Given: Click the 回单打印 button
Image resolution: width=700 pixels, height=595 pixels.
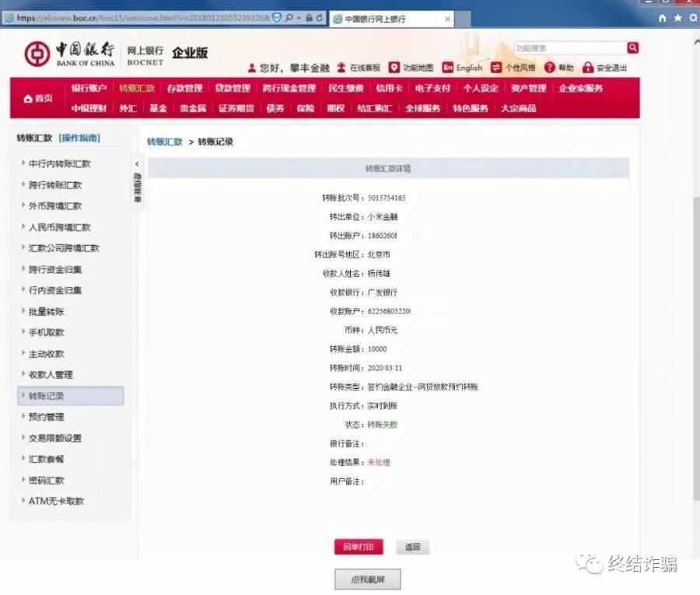Looking at the screenshot, I should 359,547.
